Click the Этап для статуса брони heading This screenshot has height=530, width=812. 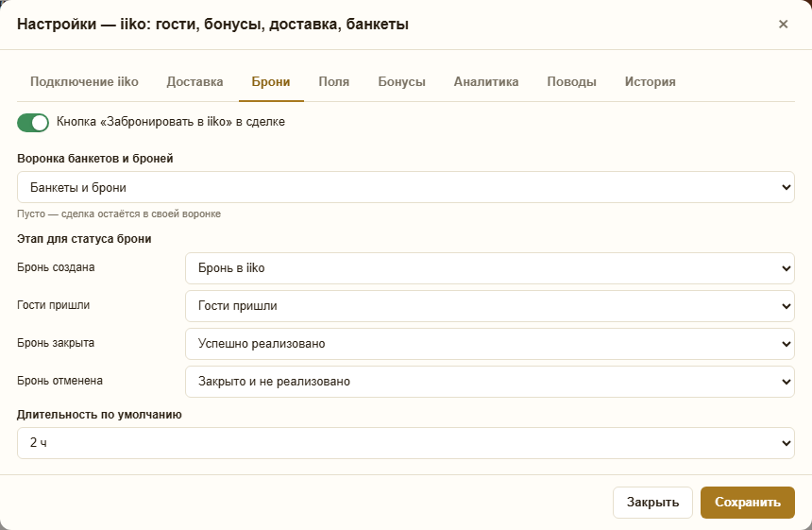(x=84, y=239)
